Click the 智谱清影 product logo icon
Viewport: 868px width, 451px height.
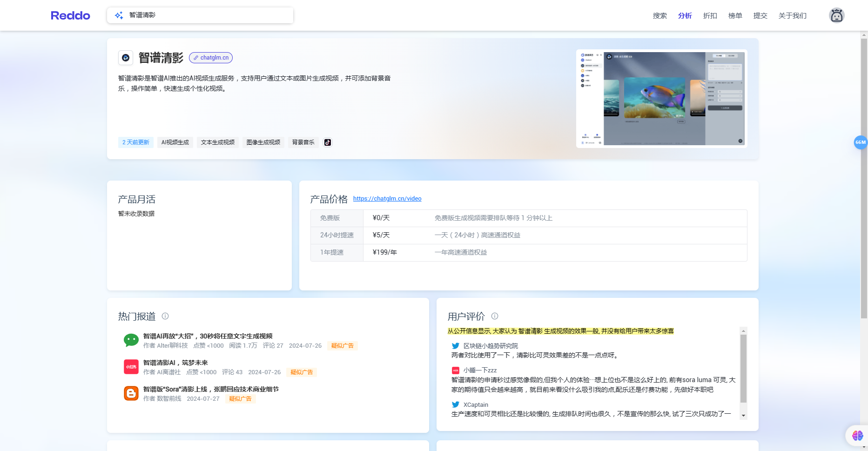coord(126,58)
